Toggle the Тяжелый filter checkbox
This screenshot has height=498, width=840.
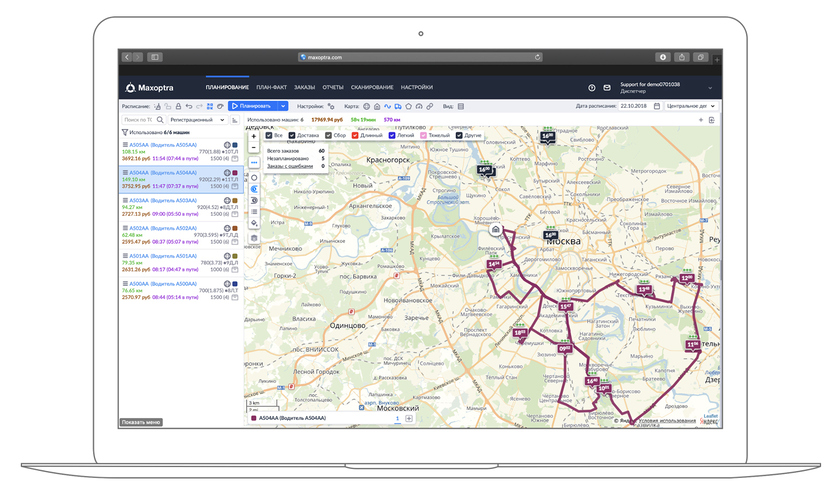(x=424, y=135)
